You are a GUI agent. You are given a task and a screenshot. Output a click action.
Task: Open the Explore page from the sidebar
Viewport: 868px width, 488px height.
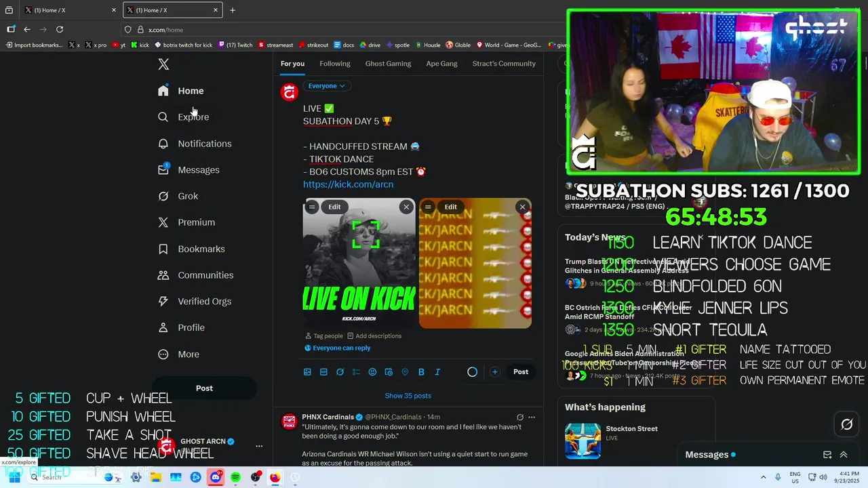(x=183, y=117)
